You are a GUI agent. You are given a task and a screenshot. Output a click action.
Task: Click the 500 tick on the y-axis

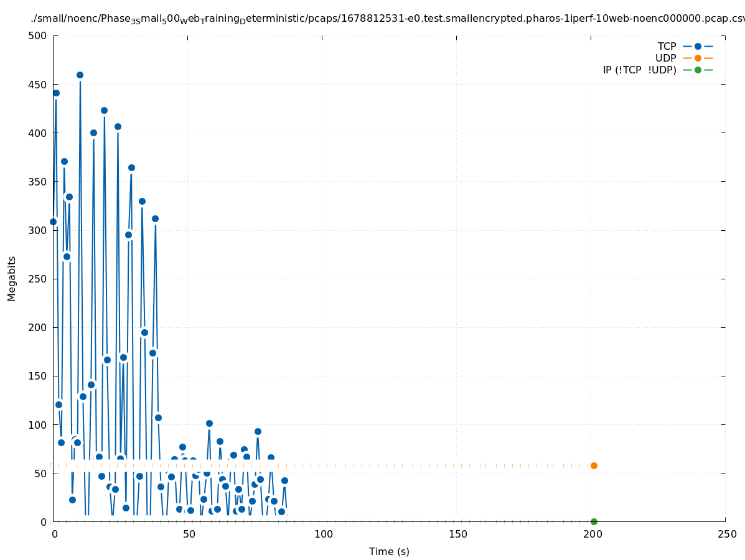click(x=39, y=35)
